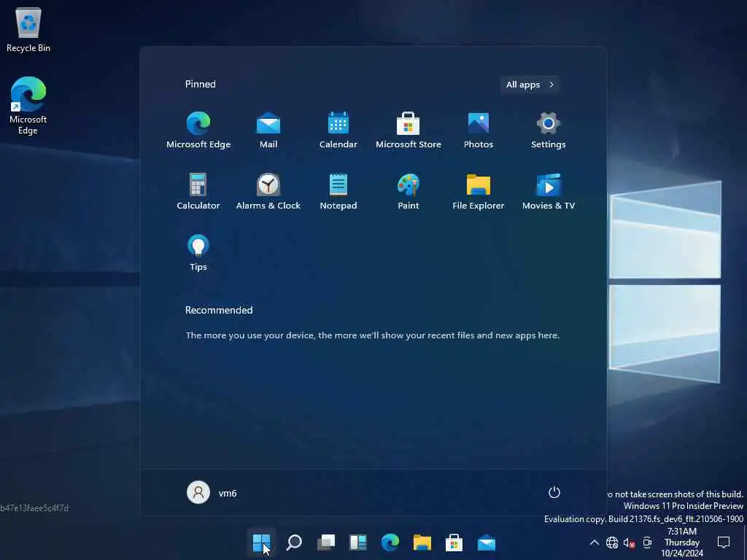Open File Explorer from pinned apps

coord(479,192)
